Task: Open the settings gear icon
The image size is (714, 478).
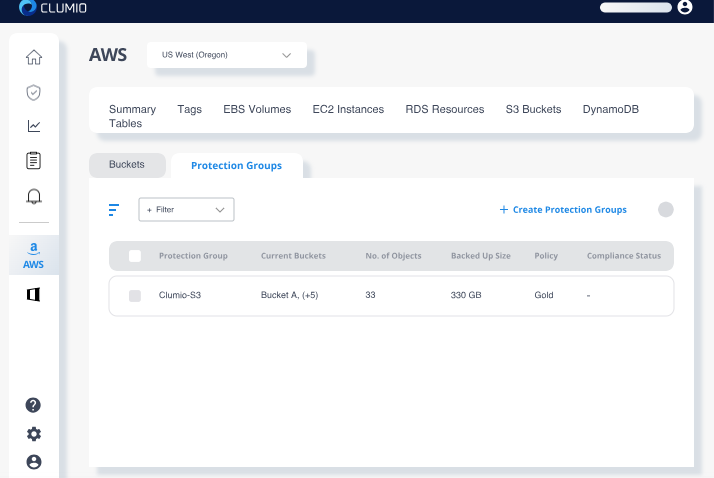Action: click(x=34, y=434)
